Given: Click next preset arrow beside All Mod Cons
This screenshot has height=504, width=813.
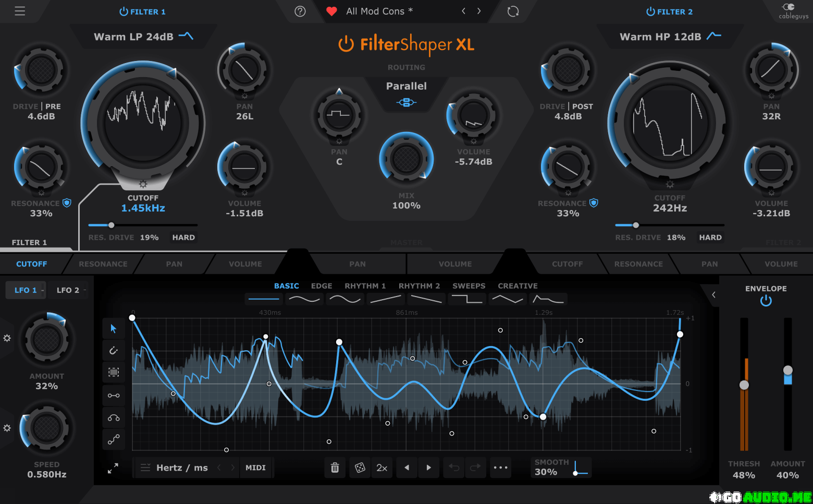Looking at the screenshot, I should pos(479,11).
